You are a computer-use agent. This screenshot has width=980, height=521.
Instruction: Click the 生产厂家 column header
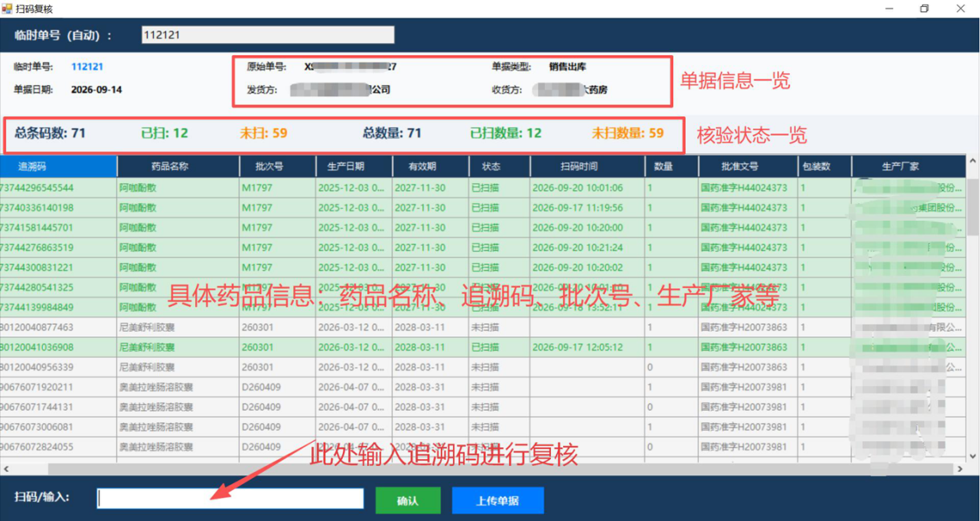tap(909, 166)
